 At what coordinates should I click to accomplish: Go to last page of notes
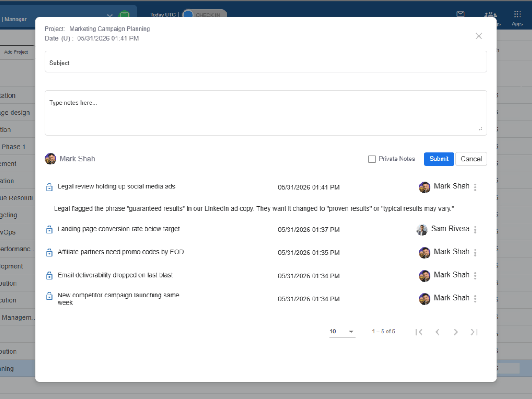tap(474, 332)
